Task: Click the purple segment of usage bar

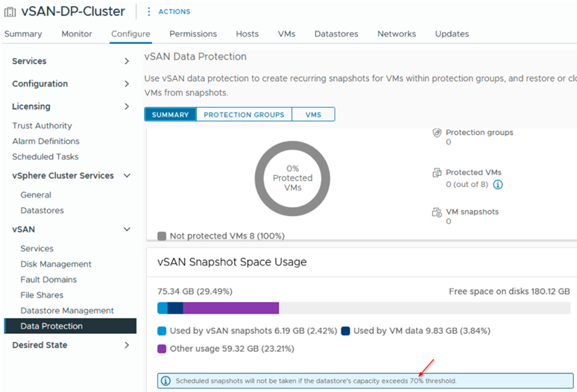Action: point(231,308)
